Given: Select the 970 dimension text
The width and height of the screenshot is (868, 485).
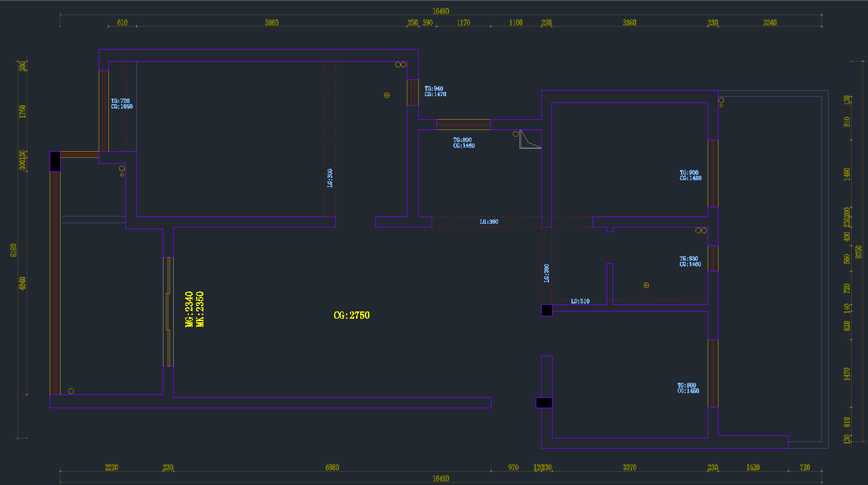Looking at the screenshot, I should [513, 467].
